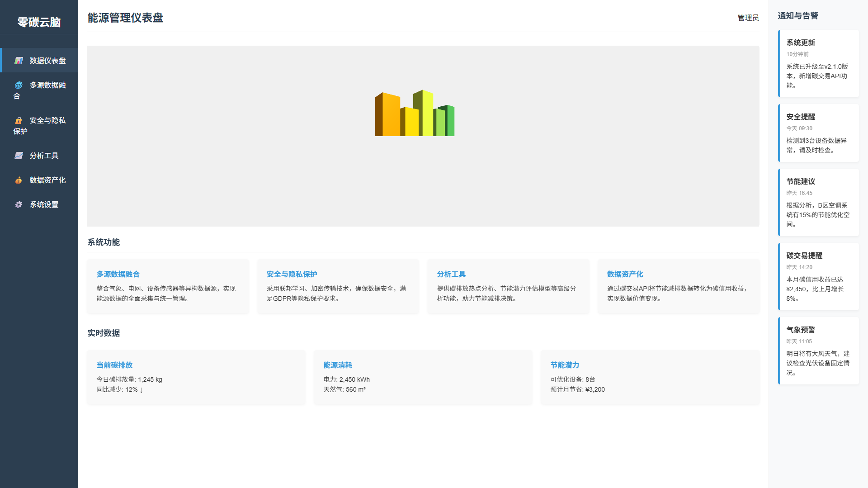Click the 零碳云脑 logo title
This screenshot has width=868, height=488.
point(39,22)
